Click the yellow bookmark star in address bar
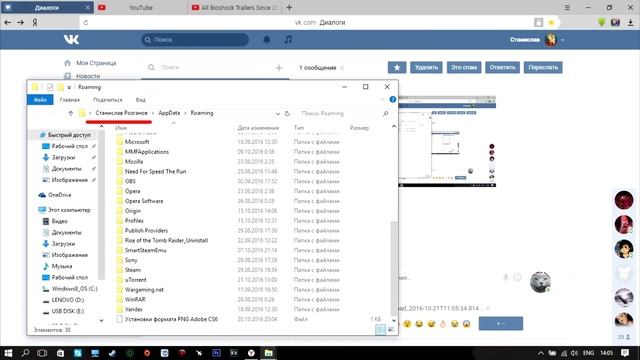 click(551, 22)
